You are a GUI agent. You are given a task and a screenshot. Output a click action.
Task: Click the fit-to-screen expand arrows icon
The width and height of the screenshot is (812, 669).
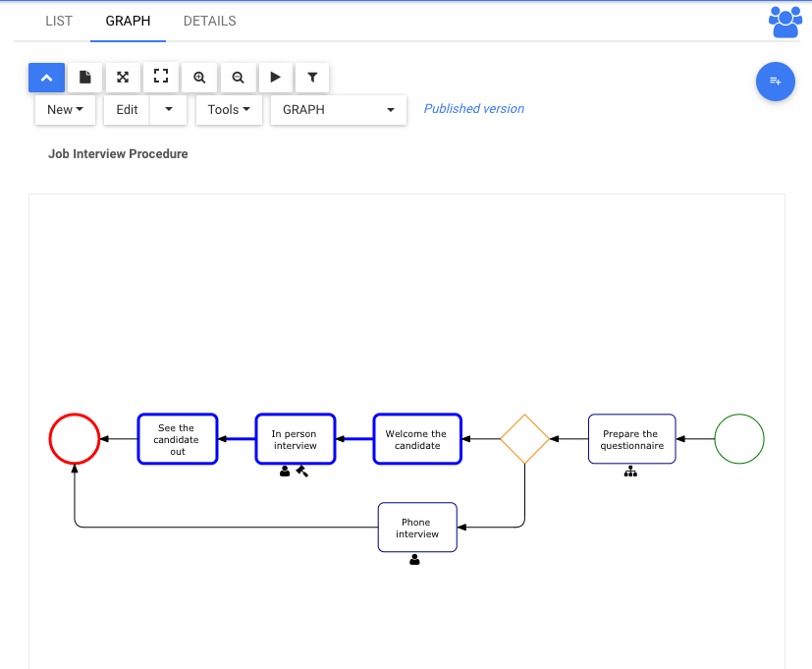click(x=123, y=78)
